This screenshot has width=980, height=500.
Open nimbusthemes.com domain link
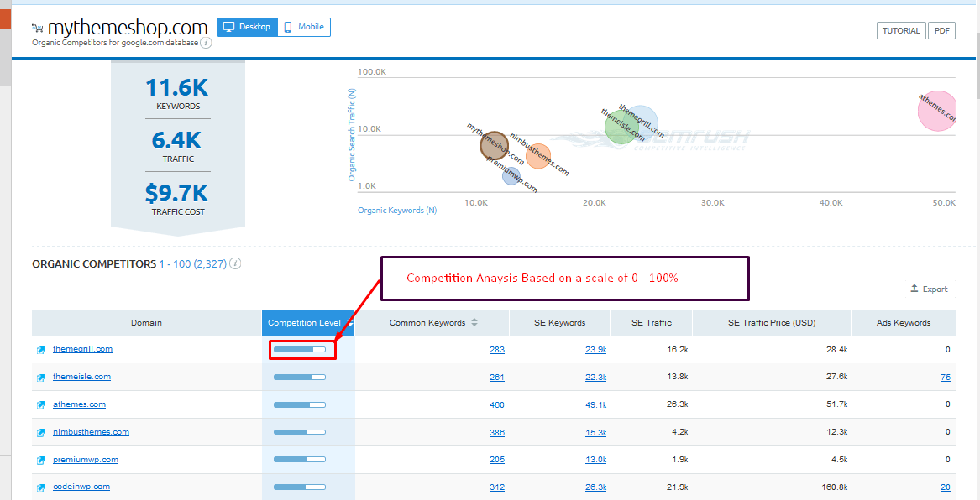[92, 431]
